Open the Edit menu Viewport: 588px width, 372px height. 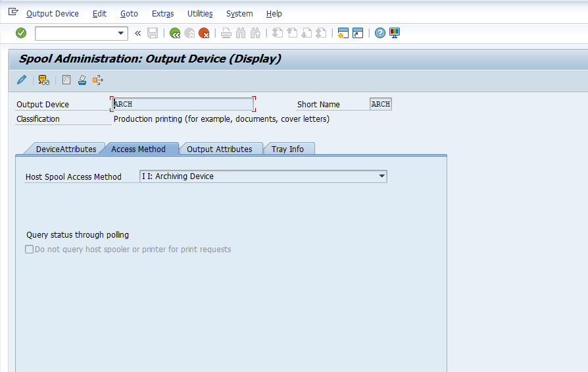tap(99, 14)
